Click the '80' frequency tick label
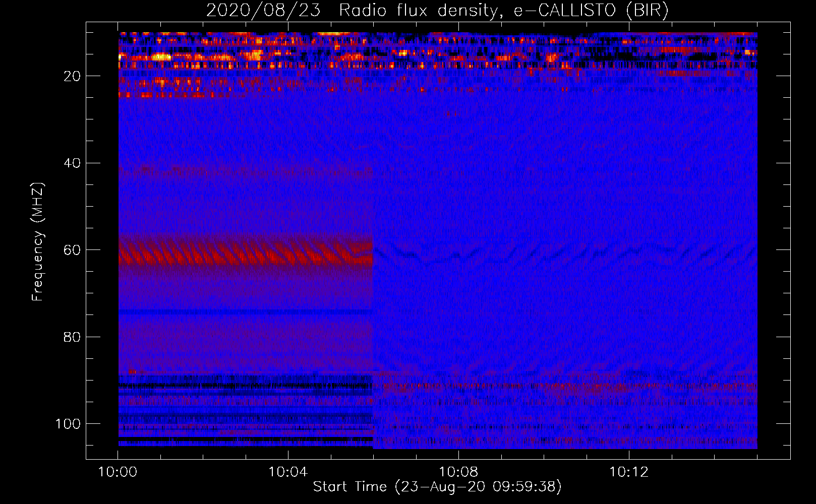 [x=72, y=337]
